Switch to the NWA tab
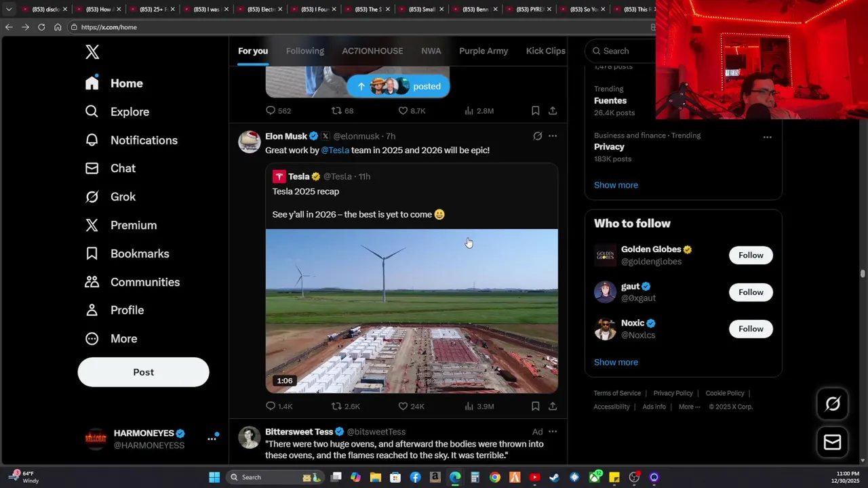Viewport: 868px width, 488px height. coord(431,51)
